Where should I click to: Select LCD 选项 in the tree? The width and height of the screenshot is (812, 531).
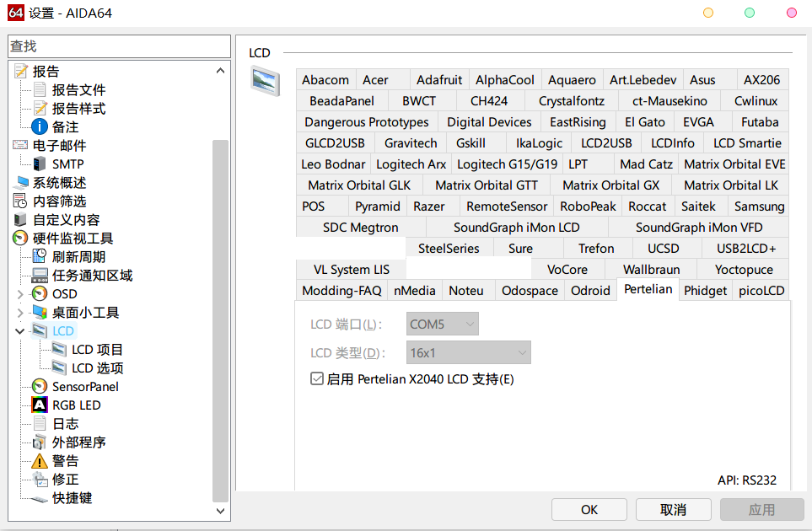pyautogui.click(x=97, y=368)
